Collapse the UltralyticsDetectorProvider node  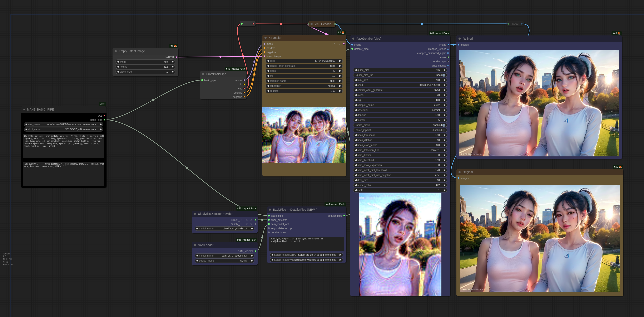[195, 214]
